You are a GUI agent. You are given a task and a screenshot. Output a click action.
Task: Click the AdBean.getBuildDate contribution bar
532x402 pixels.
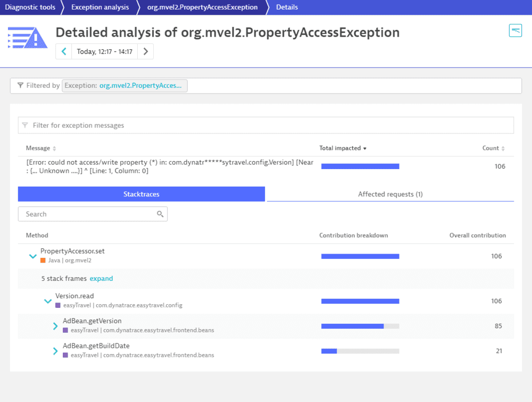360,351
